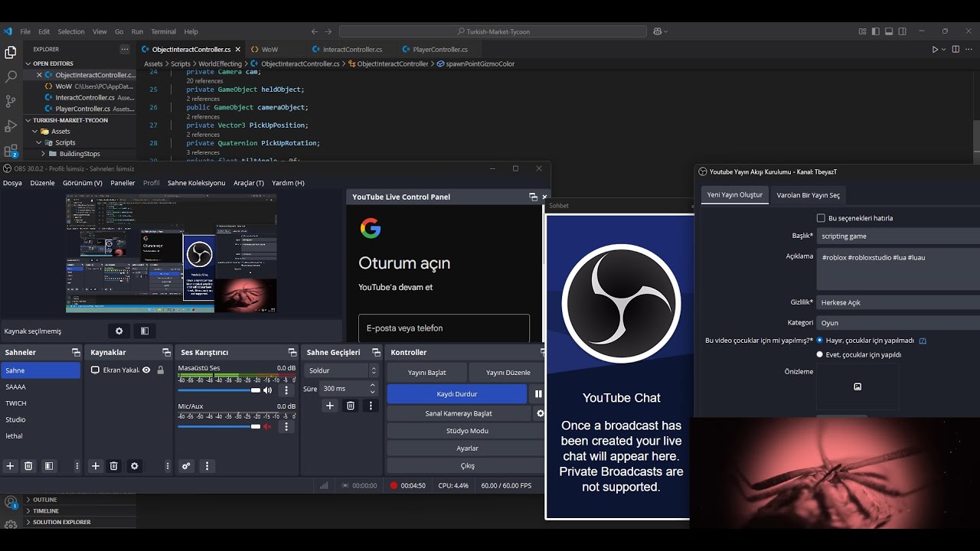Delete selected scene with trash icon in Sahneler
The width and height of the screenshot is (980, 551).
28,466
